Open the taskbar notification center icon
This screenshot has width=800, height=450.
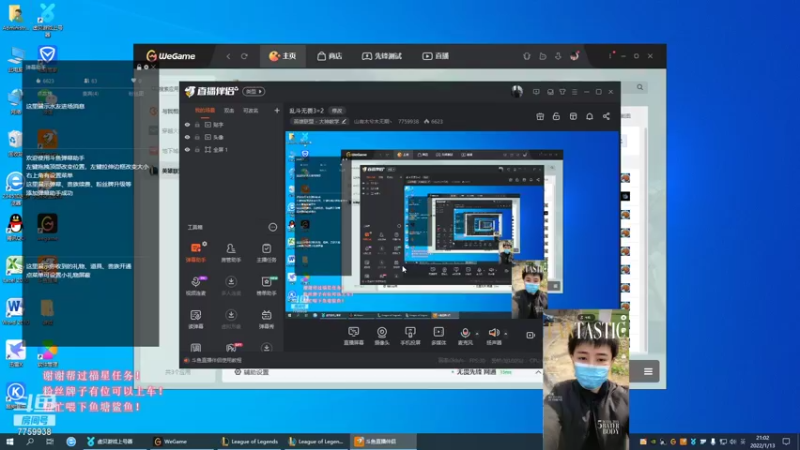pyautogui.click(x=786, y=441)
